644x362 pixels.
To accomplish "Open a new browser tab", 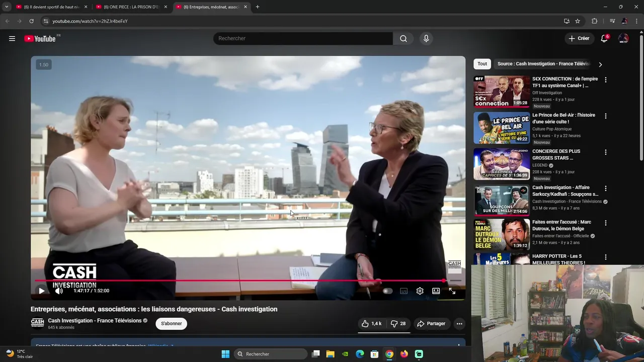I will tap(258, 7).
